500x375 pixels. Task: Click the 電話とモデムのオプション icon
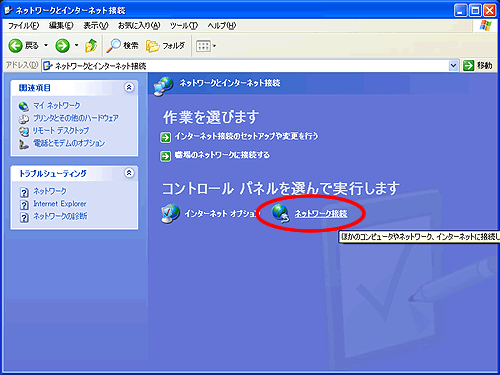24,144
